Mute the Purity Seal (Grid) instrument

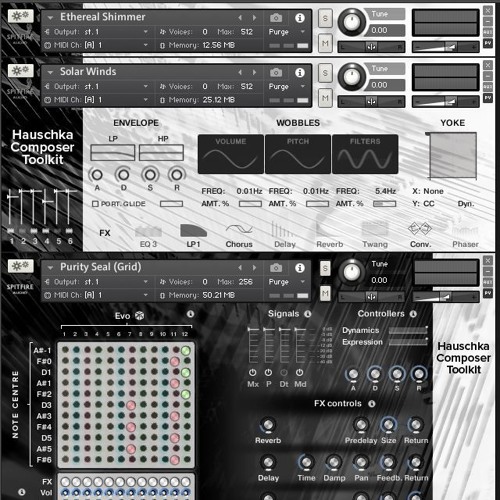point(325,293)
